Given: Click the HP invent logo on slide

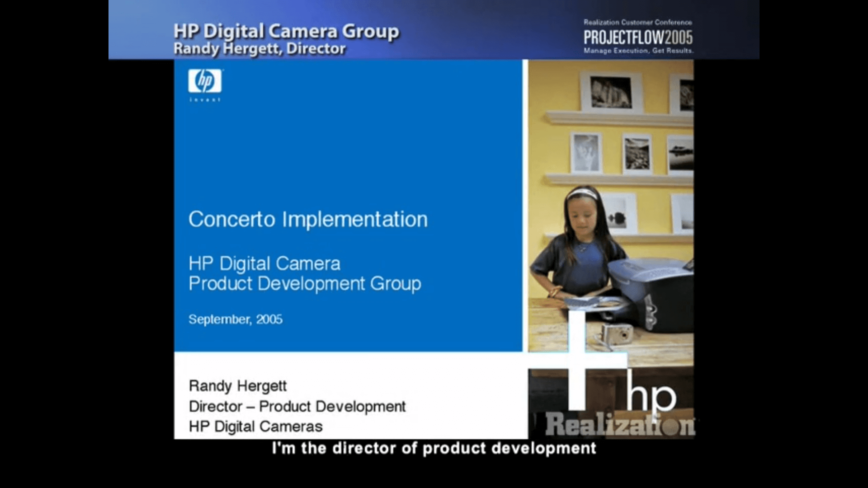Looking at the screenshot, I should pos(205,85).
